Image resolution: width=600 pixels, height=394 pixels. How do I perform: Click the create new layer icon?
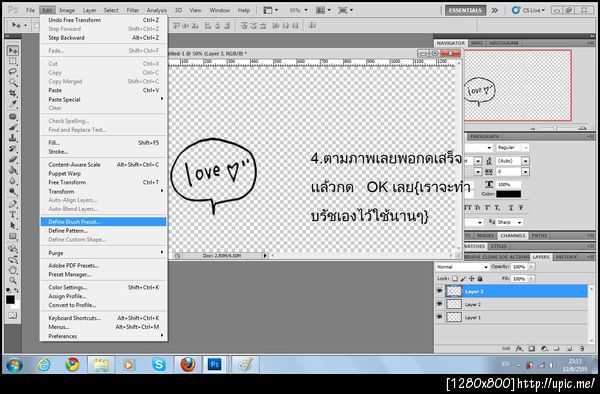569,348
